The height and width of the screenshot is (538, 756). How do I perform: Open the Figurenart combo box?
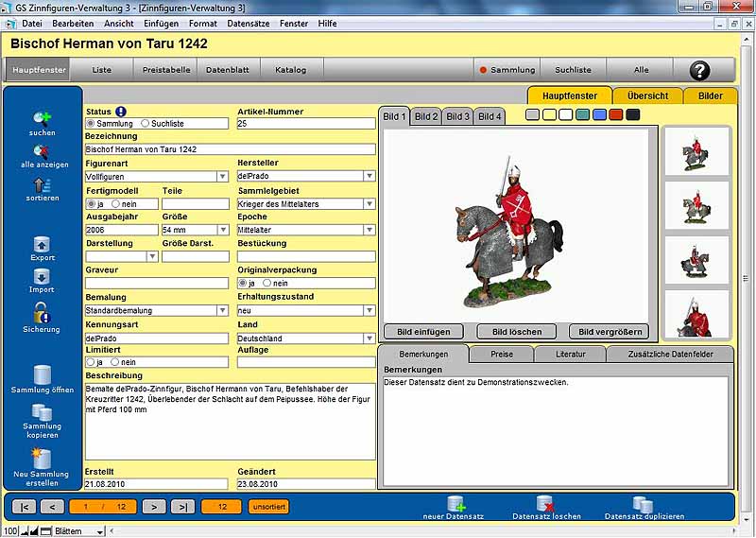pos(222,176)
